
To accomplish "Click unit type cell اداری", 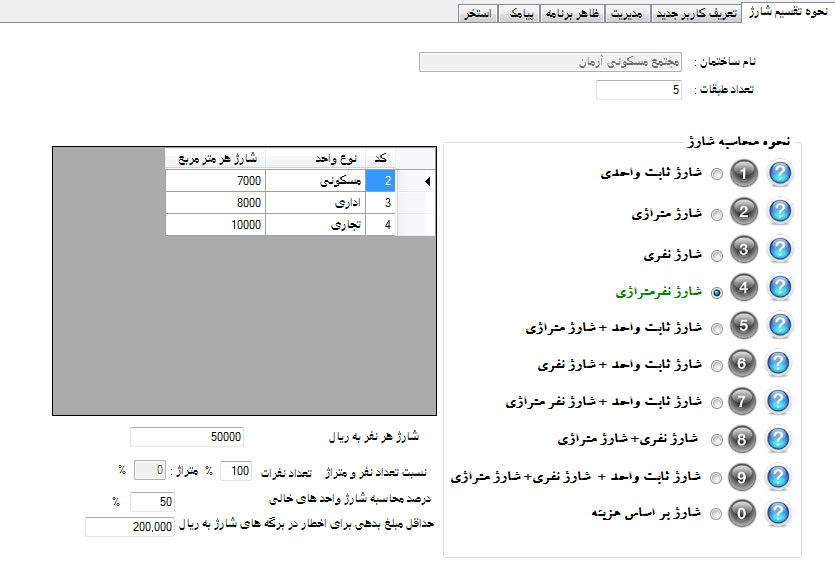I will (315, 203).
